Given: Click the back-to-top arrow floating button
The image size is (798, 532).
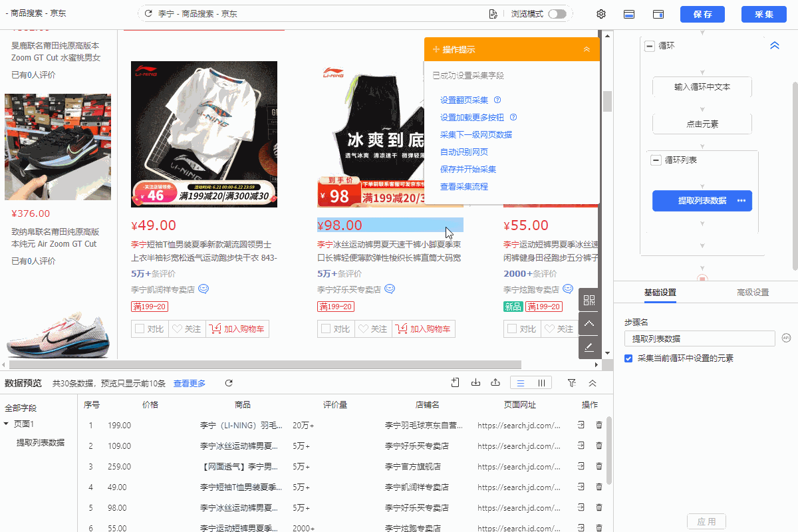Looking at the screenshot, I should (589, 323).
